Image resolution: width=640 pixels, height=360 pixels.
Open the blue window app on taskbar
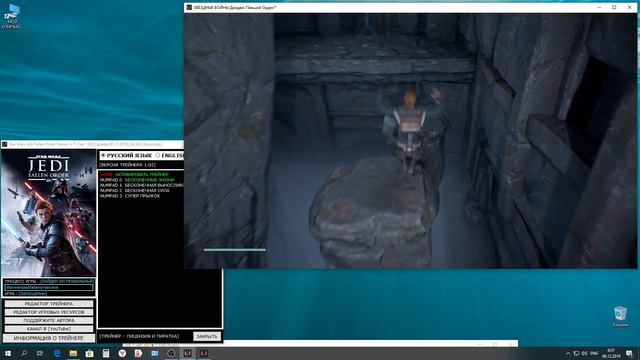[x=155, y=353]
